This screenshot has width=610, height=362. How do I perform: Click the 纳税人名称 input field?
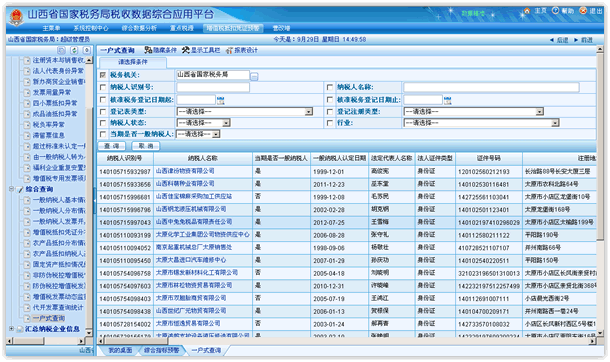(491, 87)
